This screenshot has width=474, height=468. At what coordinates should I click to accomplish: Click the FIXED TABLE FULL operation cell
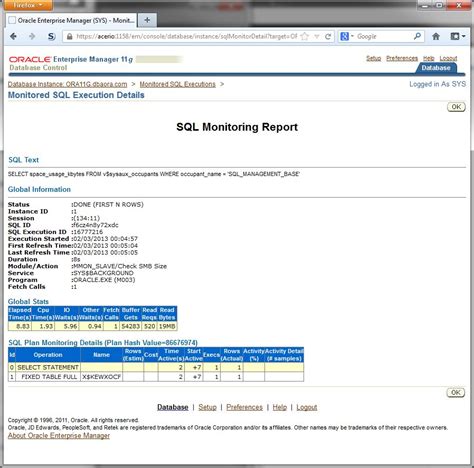tap(48, 377)
